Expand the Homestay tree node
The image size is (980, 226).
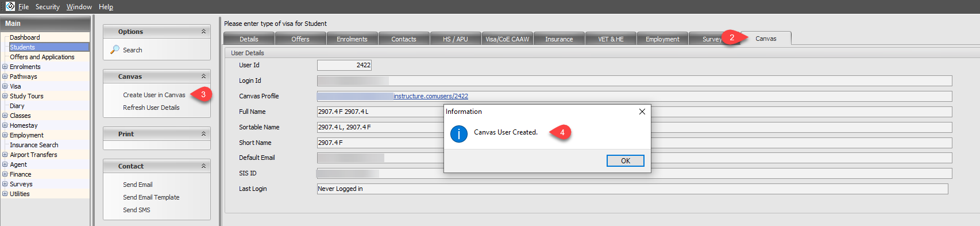coord(5,125)
